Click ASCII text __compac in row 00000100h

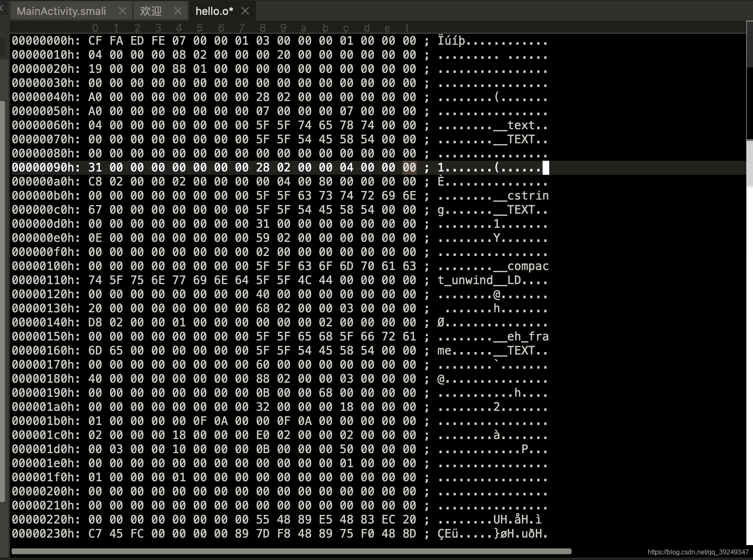point(521,266)
